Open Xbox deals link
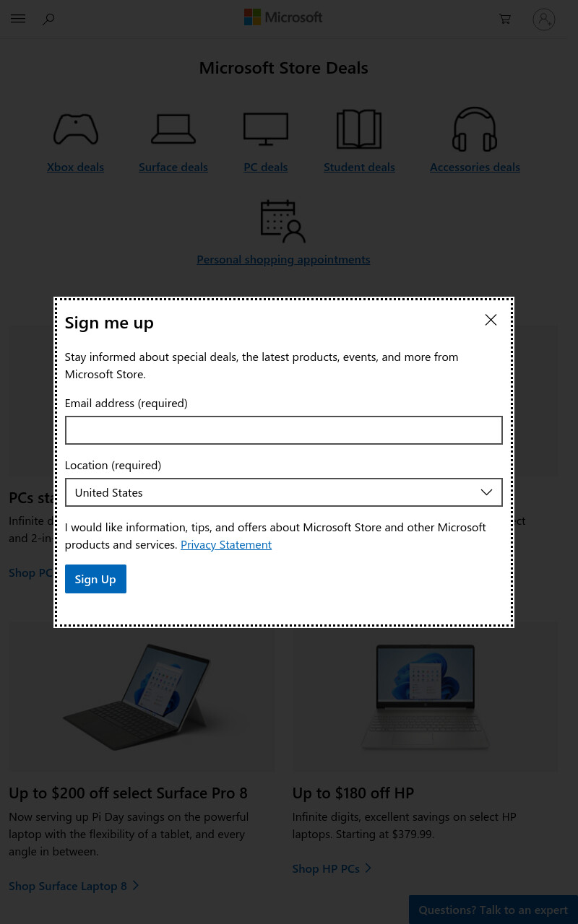The image size is (578, 924). coord(75,167)
